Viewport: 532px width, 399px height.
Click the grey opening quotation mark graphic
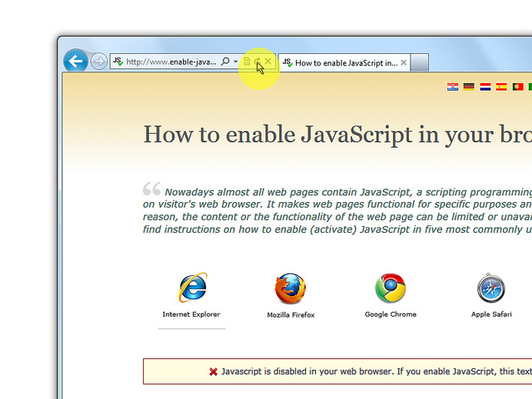click(x=151, y=189)
